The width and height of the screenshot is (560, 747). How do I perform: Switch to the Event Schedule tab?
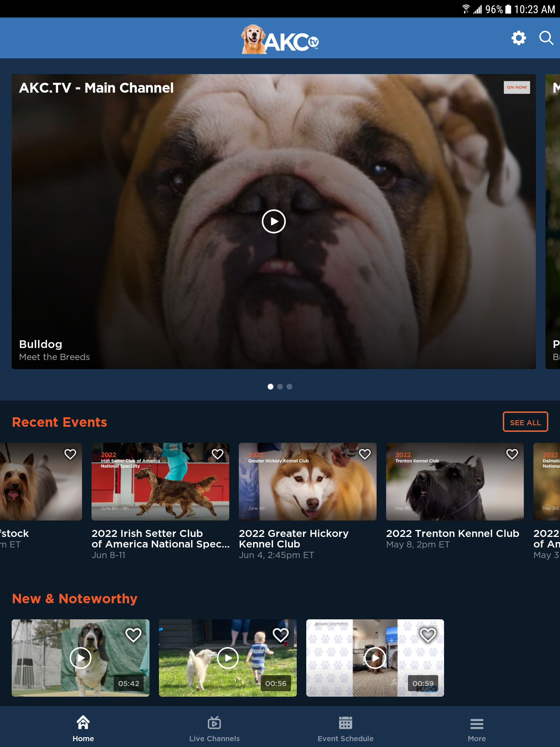346,729
